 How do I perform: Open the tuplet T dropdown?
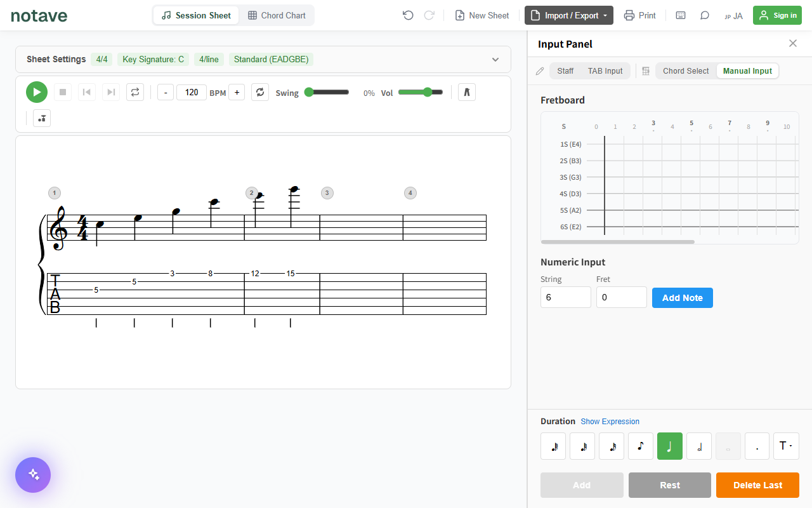[x=786, y=446]
